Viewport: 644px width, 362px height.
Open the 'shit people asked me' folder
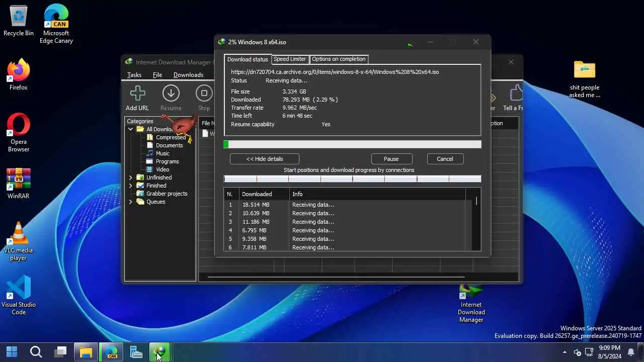click(x=584, y=79)
